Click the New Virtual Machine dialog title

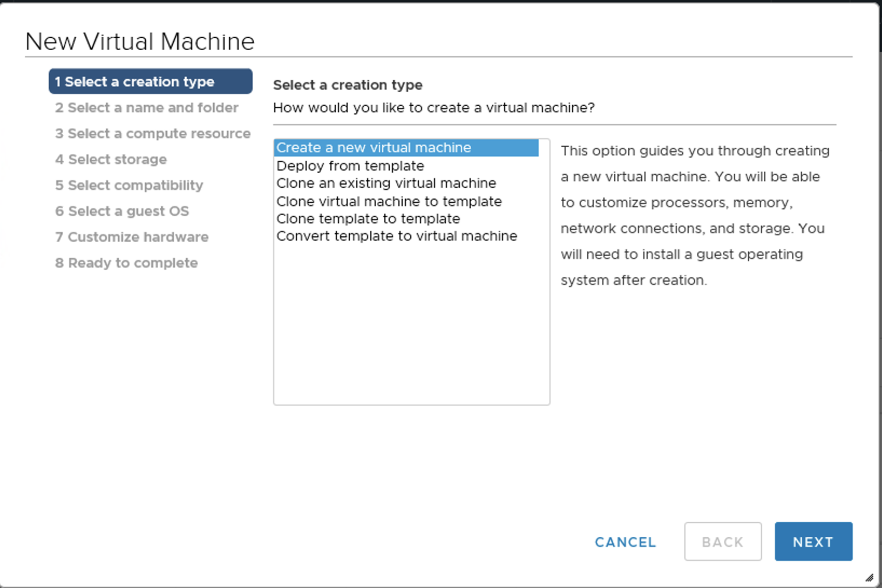[140, 42]
